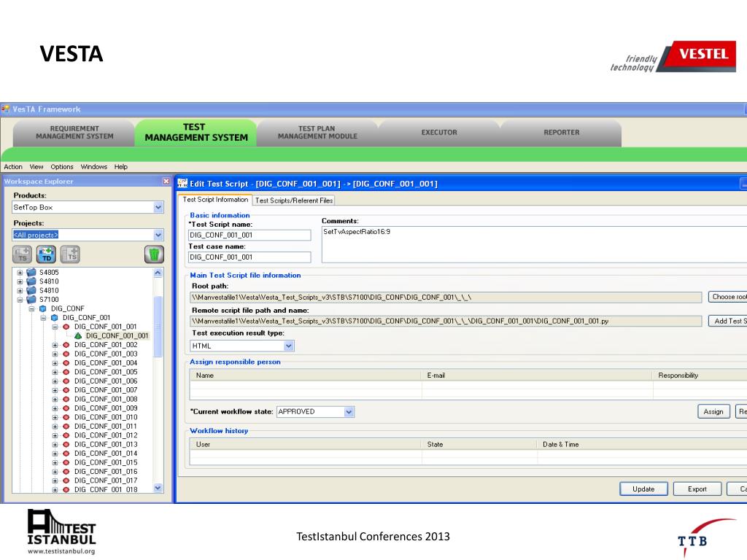The height and width of the screenshot is (560, 747).
Task: Click the Date & Time column header
Action: (x=642, y=444)
